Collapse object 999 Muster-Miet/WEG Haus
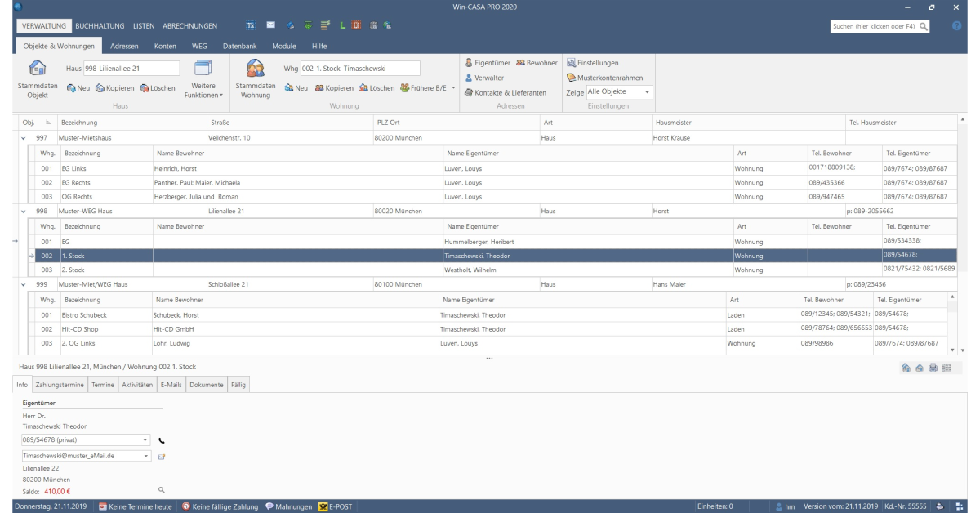980x513 pixels. (23, 284)
